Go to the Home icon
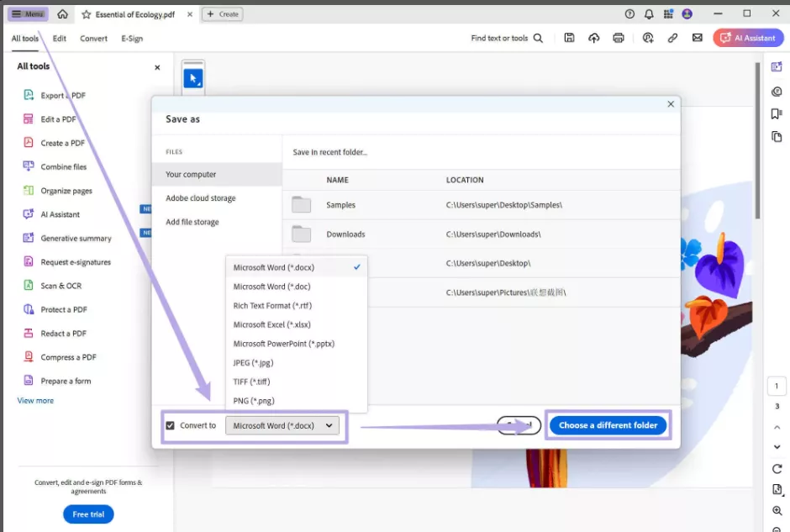The height and width of the screenshot is (532, 790). (x=62, y=14)
